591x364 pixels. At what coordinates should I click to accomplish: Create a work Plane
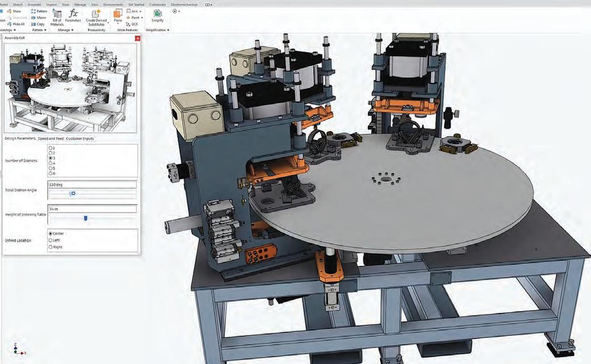pyautogui.click(x=118, y=16)
